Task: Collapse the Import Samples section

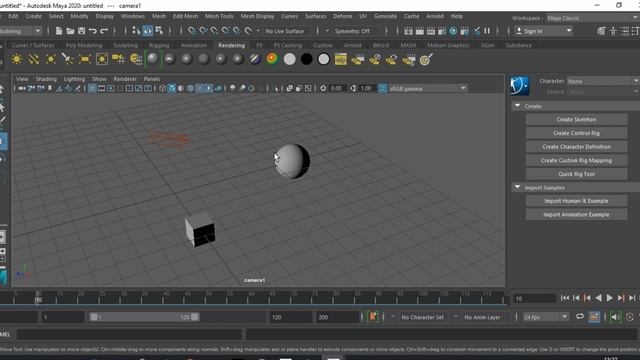Action: (x=518, y=188)
